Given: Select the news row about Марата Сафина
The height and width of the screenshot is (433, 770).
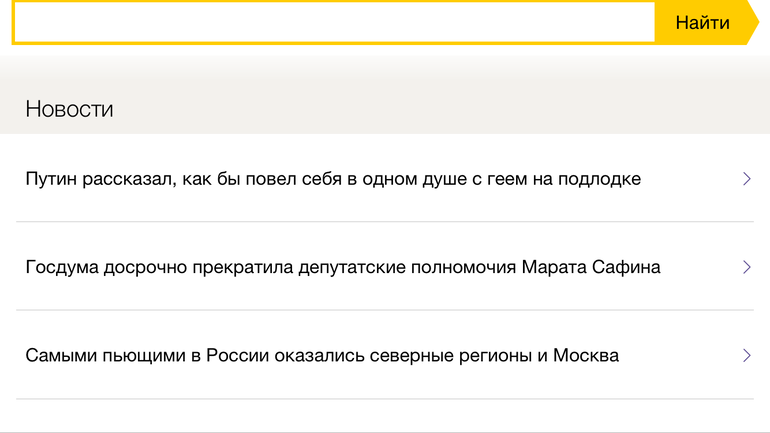Looking at the screenshot, I should click(385, 267).
